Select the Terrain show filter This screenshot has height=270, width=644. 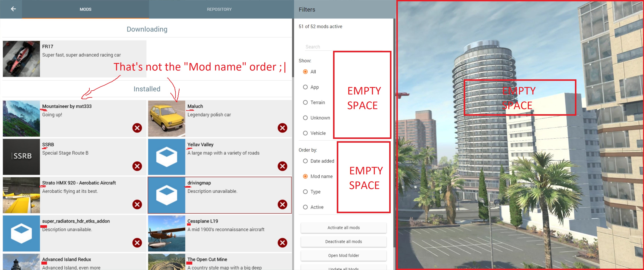pos(305,102)
